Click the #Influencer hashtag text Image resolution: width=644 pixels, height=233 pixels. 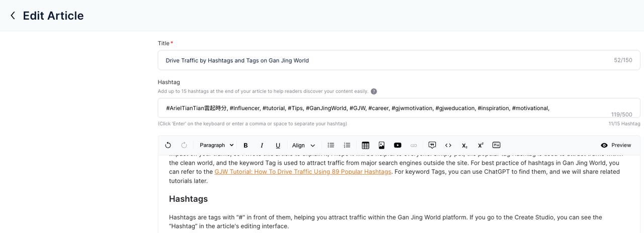(x=245, y=108)
